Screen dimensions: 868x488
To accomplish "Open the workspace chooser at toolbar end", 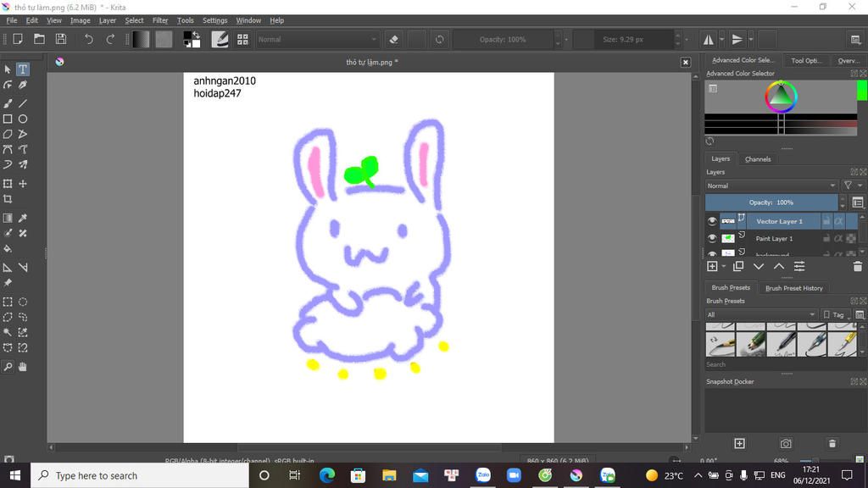I will [x=855, y=39].
